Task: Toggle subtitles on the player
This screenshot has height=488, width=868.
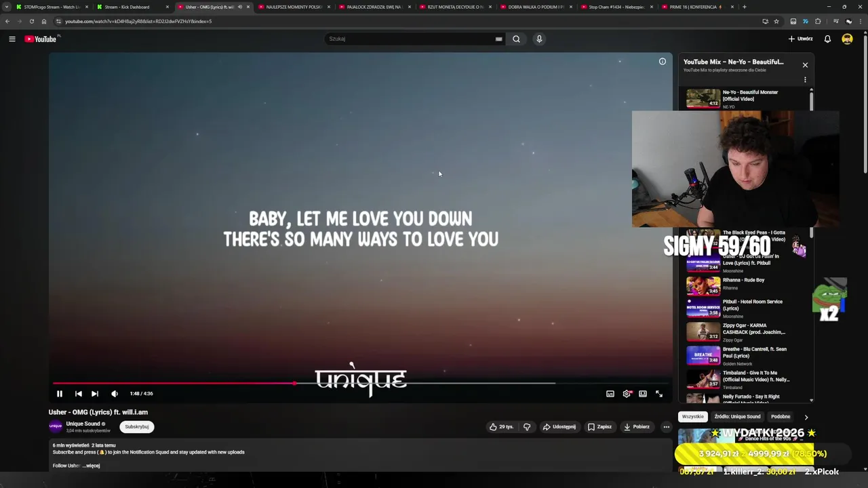Action: [610, 394]
